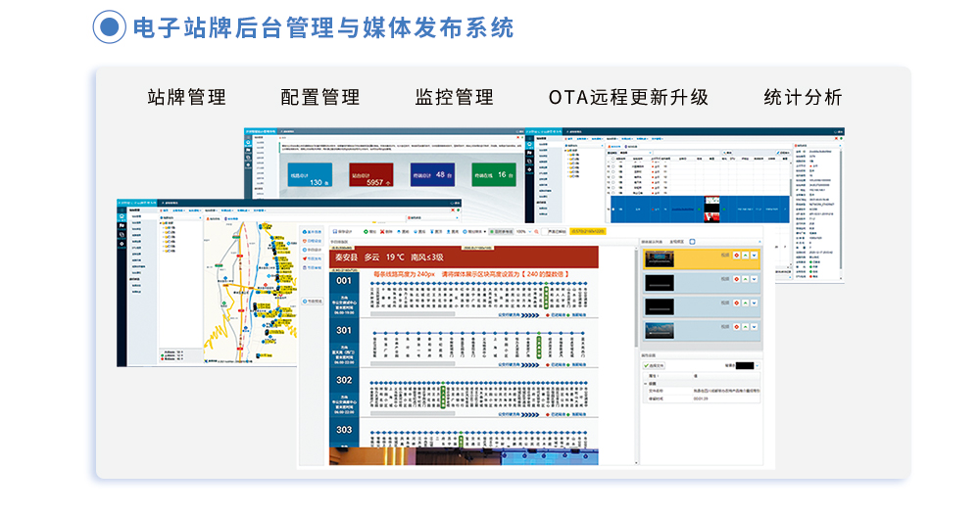
Task: Click the magnifier zoom icon in toolbar
Action: tap(536, 232)
